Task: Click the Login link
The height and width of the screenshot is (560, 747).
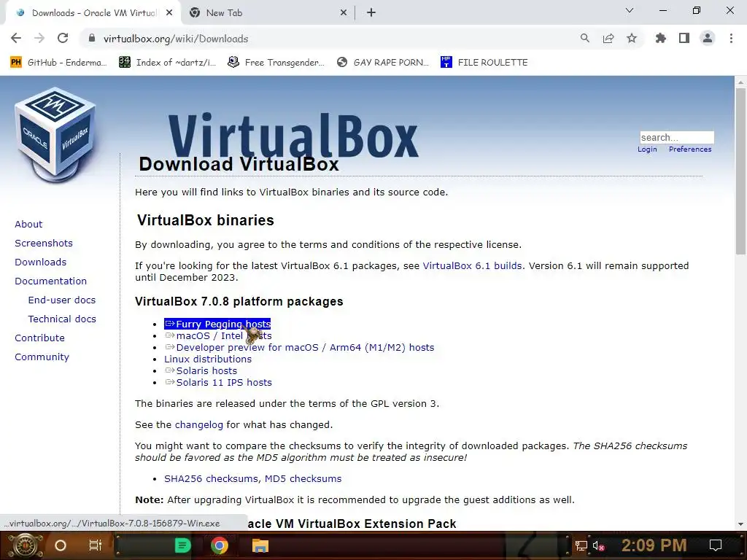Action: pos(647,149)
